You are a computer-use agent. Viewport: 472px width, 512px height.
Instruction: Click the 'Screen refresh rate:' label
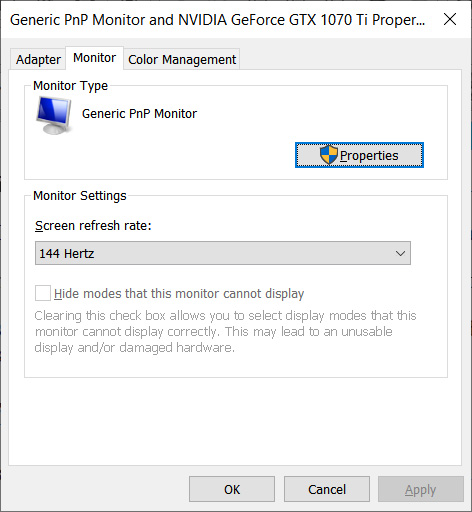(93, 226)
